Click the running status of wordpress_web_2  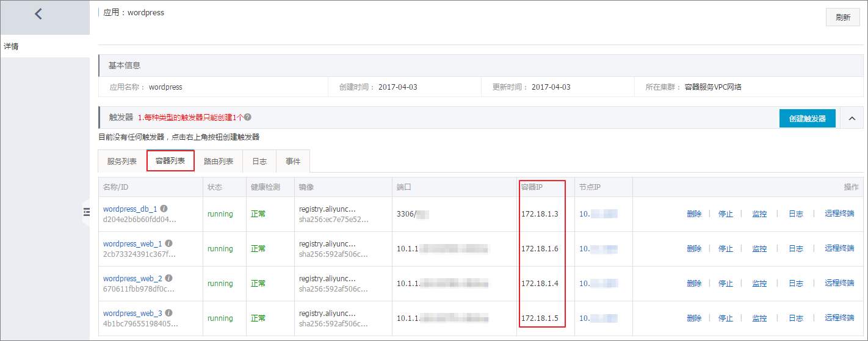(220, 283)
